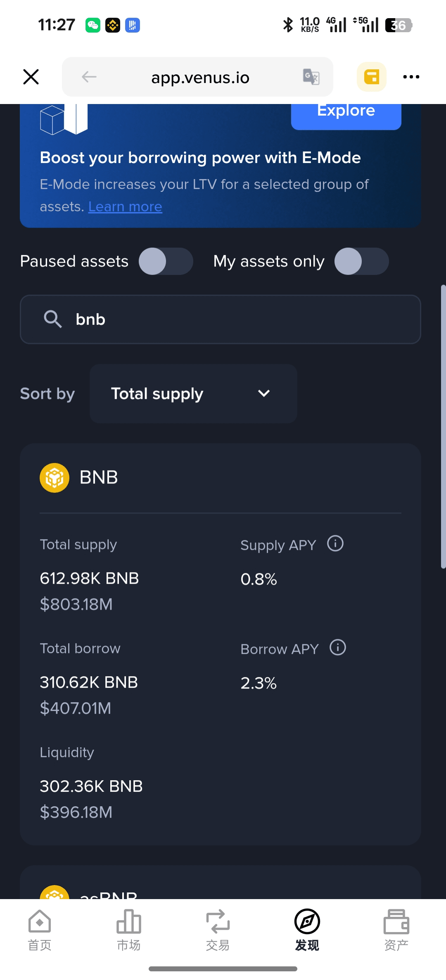Image resolution: width=446 pixels, height=980 pixels.
Task: Tap the BNB coin logo
Action: [x=55, y=478]
